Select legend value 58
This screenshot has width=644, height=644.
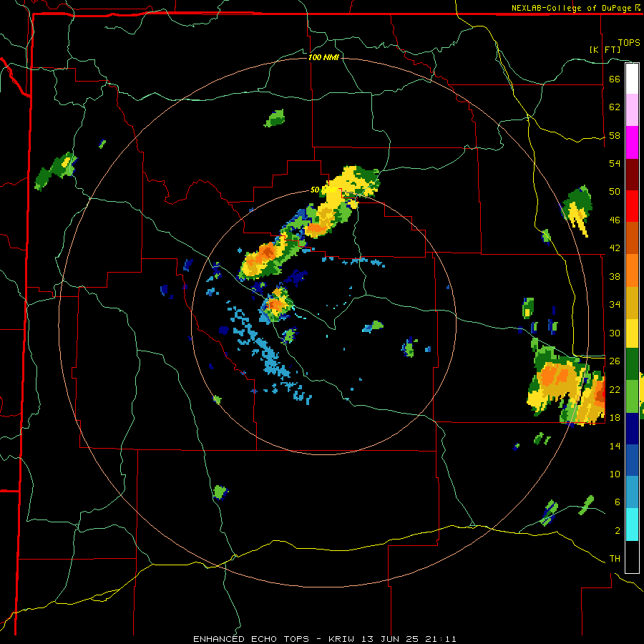(x=615, y=135)
